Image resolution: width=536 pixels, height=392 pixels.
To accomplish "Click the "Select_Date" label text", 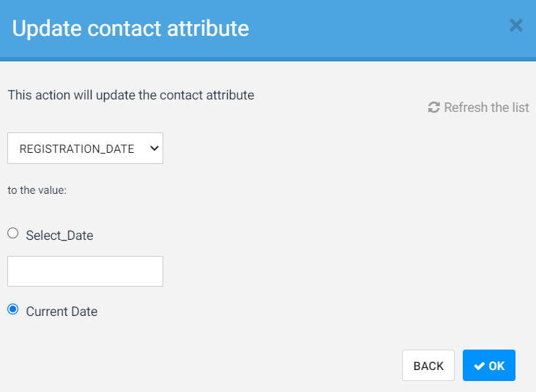I will click(x=59, y=235).
